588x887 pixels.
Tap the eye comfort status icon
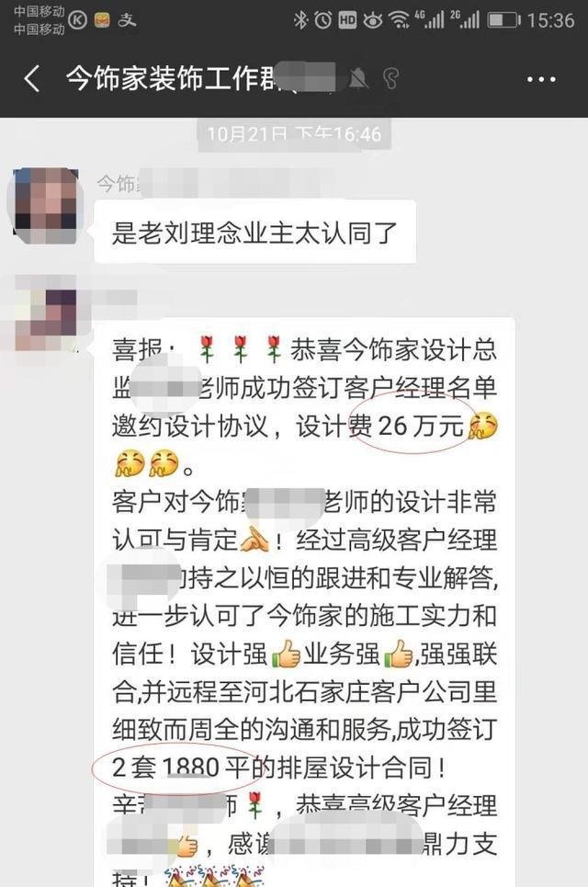click(373, 21)
